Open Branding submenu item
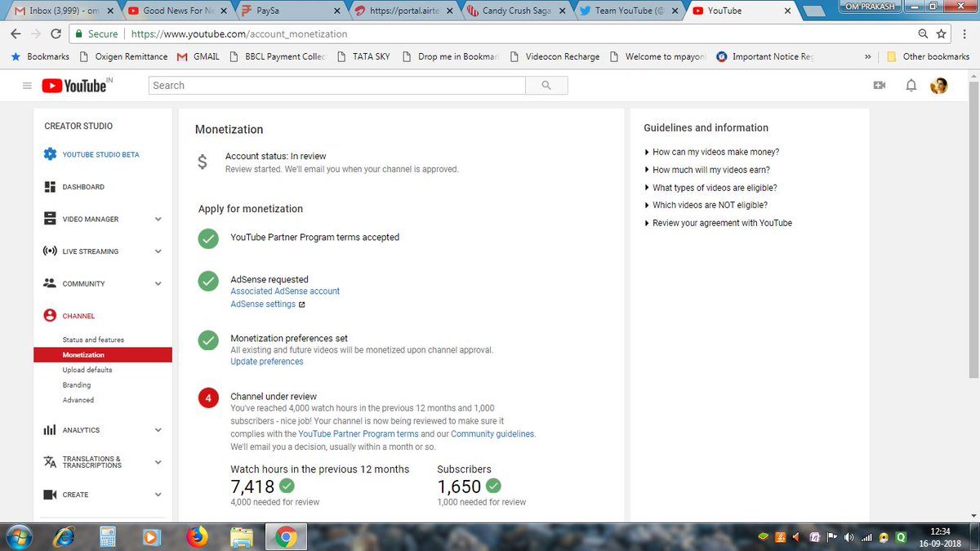The width and height of the screenshot is (980, 551). [77, 385]
